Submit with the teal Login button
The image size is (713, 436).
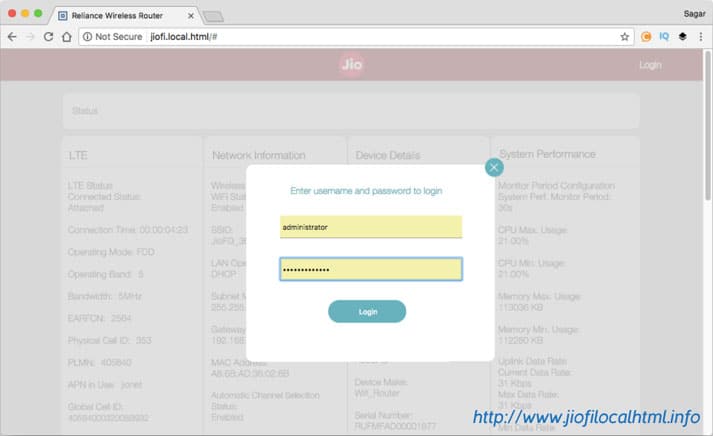point(367,311)
